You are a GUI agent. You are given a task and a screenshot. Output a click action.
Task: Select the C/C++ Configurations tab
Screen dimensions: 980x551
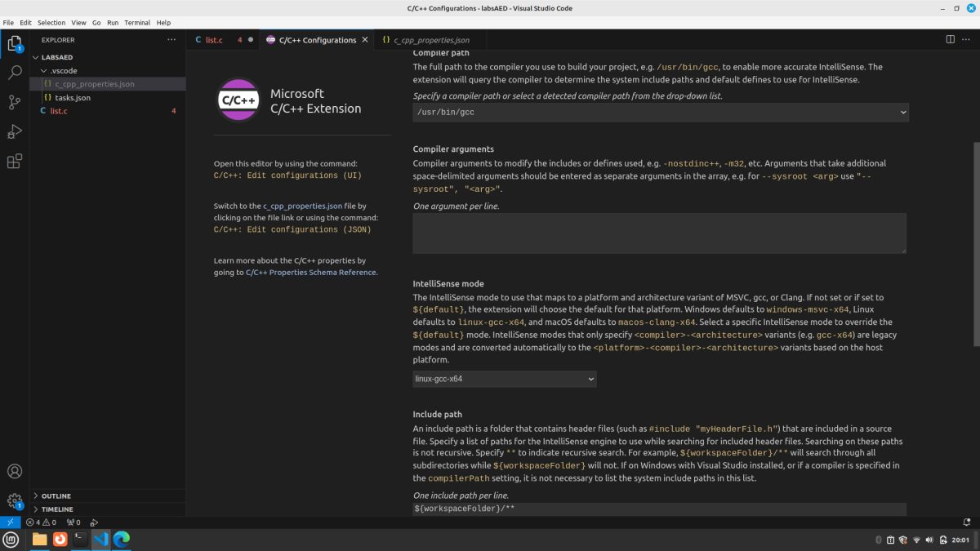[318, 39]
